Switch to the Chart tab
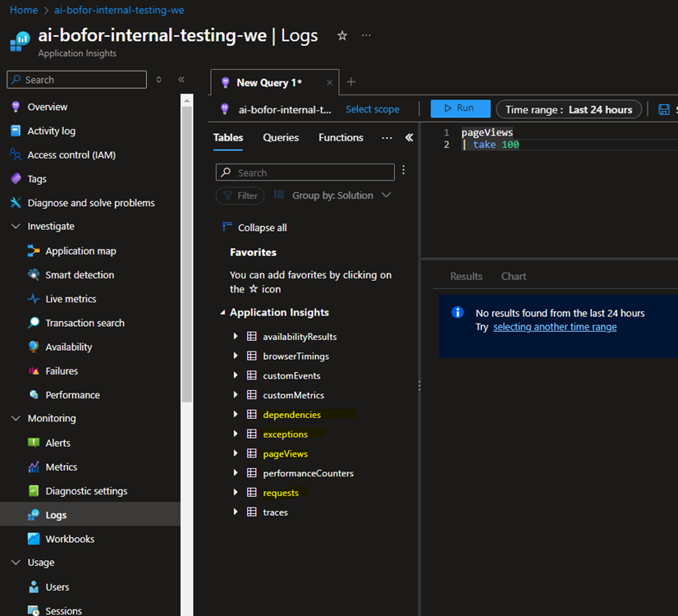Screen dimensions: 678x616 [513, 276]
